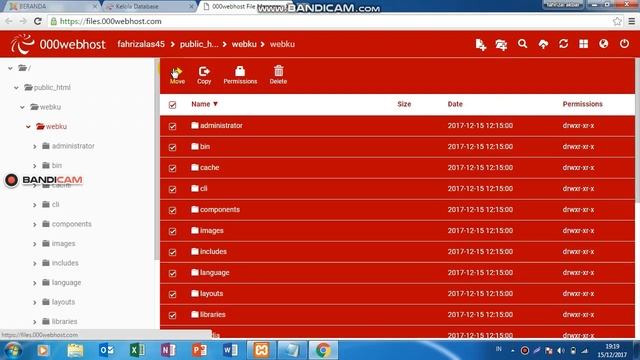
Task: Uncheck the administrator row checkbox
Action: coord(172,126)
